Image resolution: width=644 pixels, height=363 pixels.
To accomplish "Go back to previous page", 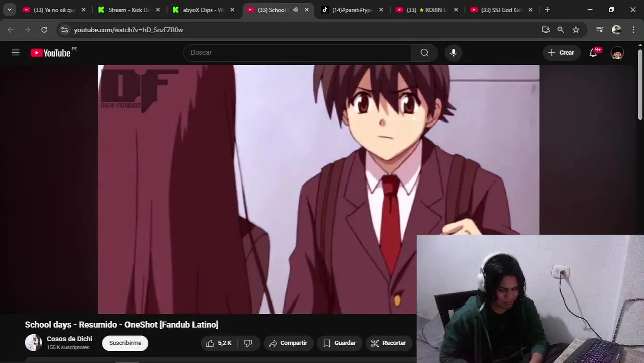I will pos(11,30).
